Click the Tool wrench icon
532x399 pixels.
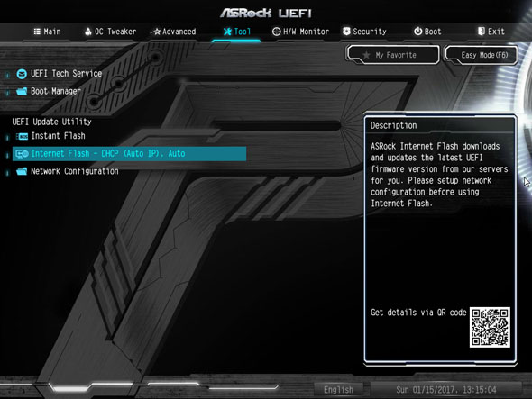227,32
